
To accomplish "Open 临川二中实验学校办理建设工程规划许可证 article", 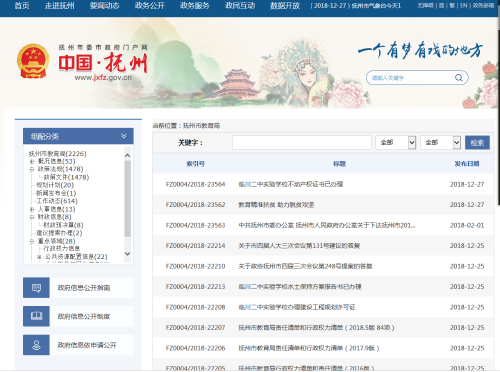I will 297,307.
